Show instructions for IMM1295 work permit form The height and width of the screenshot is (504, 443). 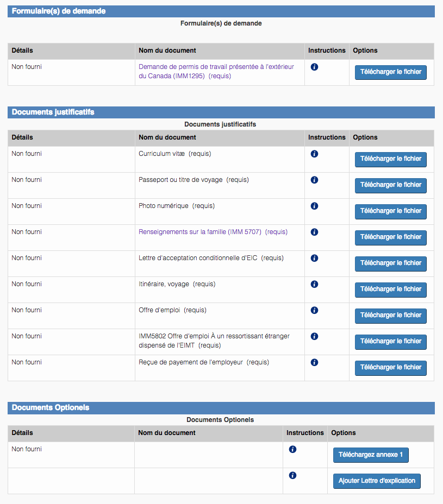point(314,67)
